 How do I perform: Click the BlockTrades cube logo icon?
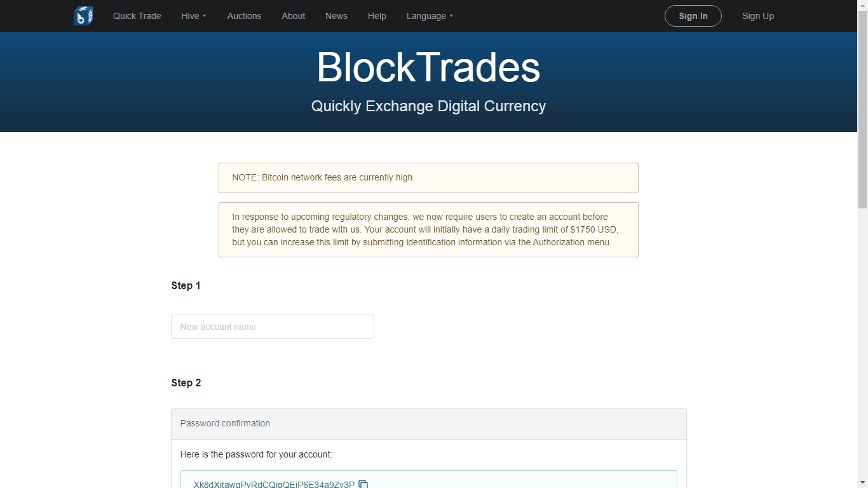pyautogui.click(x=83, y=15)
